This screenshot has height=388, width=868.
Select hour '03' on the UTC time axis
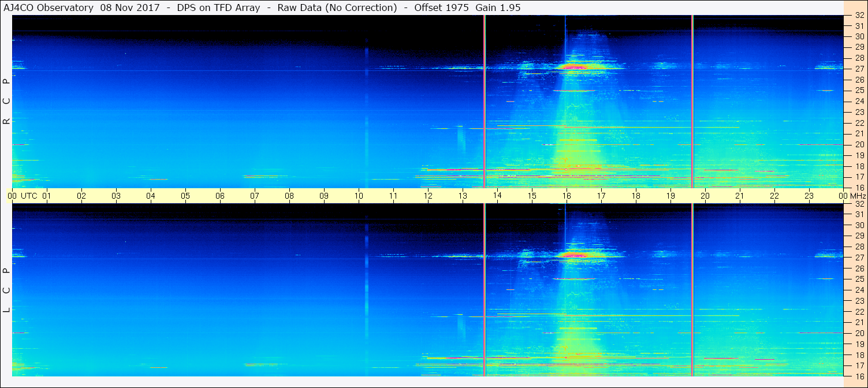click(116, 196)
